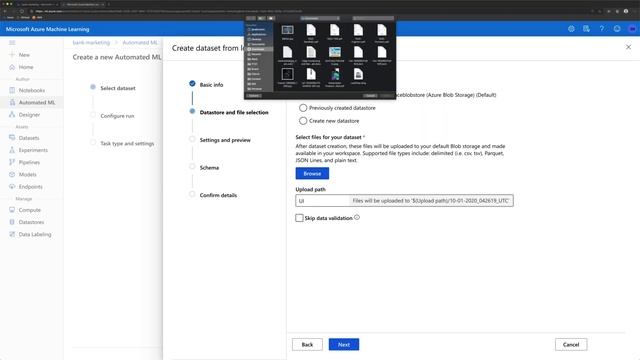Close the Create dataset panel
Image resolution: width=640 pixels, height=360 pixels.
pyautogui.click(x=629, y=47)
